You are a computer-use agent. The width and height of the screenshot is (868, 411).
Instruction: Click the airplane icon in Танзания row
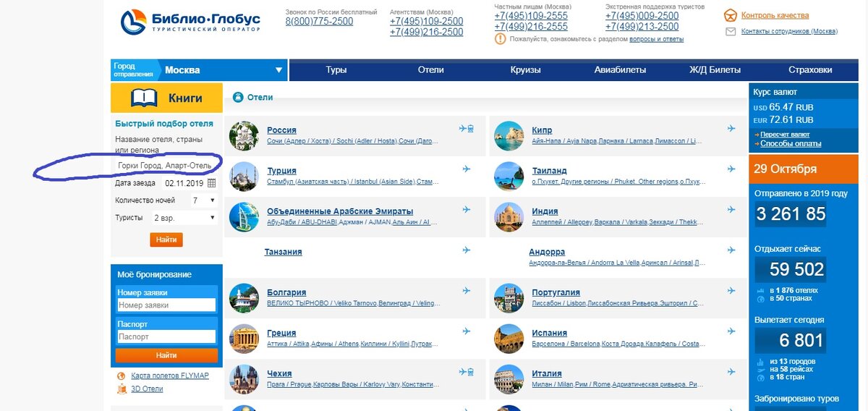(x=467, y=250)
